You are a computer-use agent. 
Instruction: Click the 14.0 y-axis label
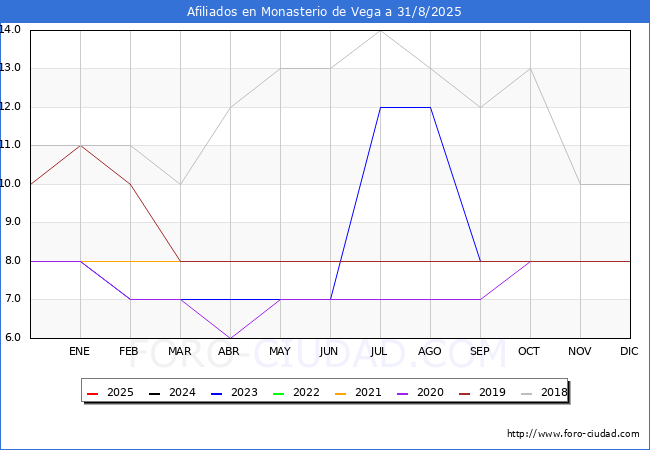click(x=12, y=30)
